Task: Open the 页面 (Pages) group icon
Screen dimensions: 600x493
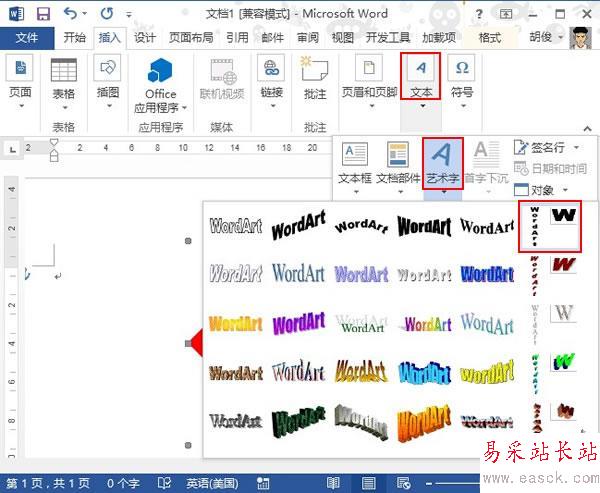Action: click(x=20, y=68)
